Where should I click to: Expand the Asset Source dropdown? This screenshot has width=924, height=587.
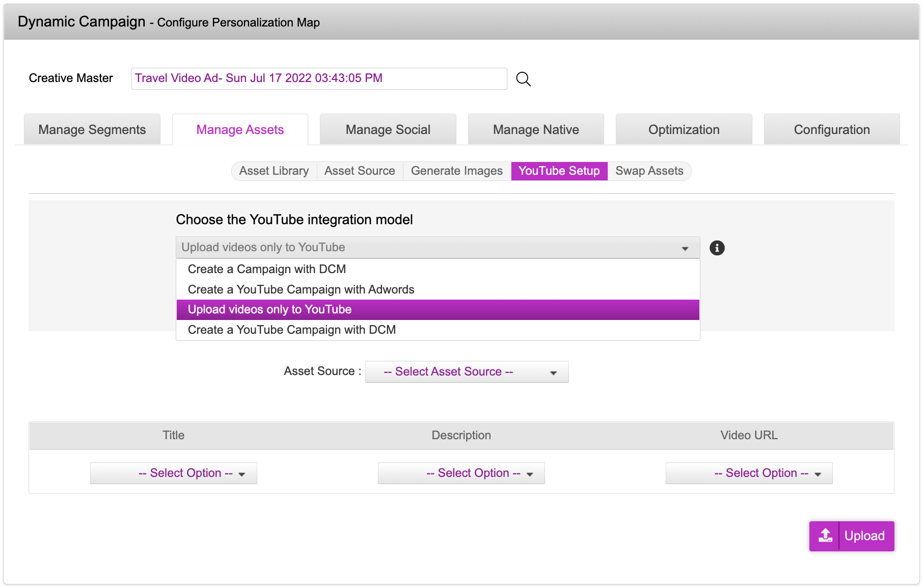[x=467, y=372]
